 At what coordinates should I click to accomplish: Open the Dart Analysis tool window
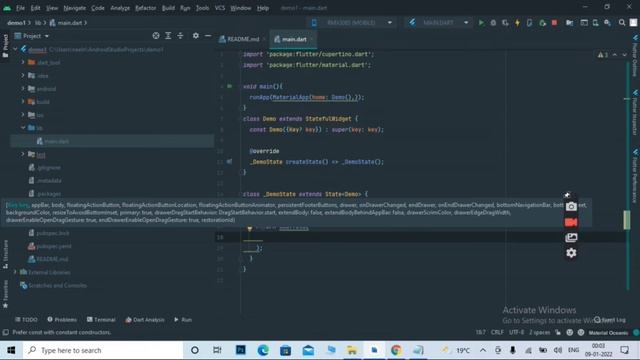pos(145,320)
